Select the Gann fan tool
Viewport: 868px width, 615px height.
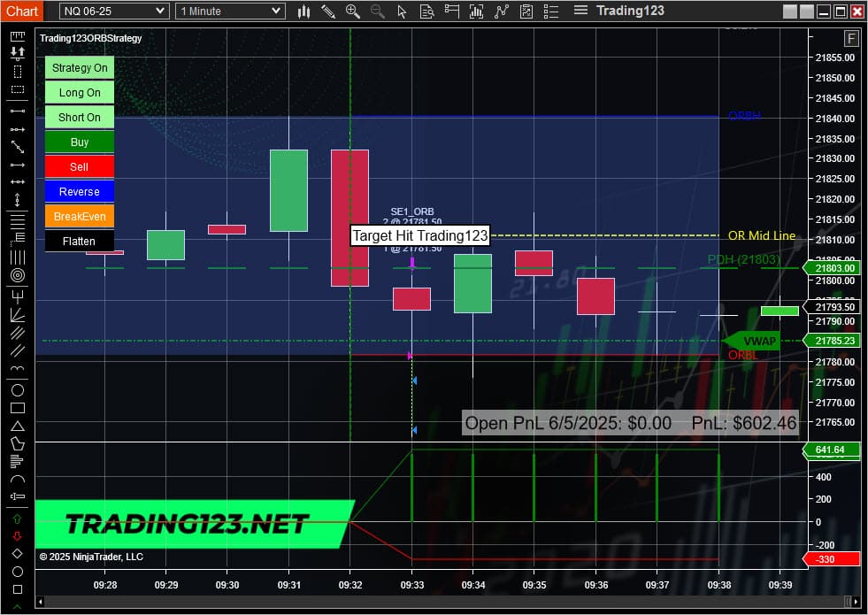click(18, 314)
